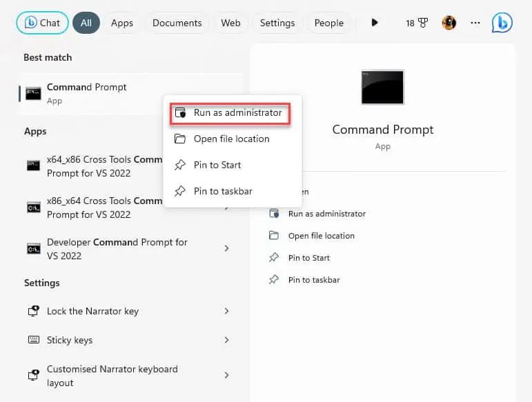Screen dimensions: 532x402
Task: Click the Developer Command Prompt app icon
Action: click(x=33, y=249)
